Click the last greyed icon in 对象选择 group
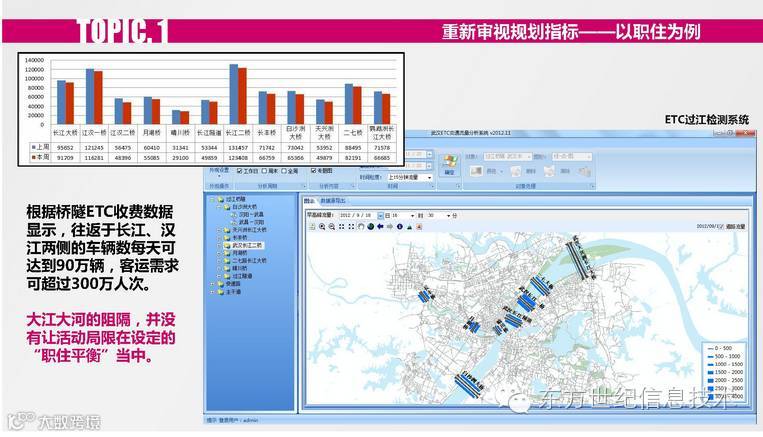This screenshot has width=763, height=437. click(584, 171)
